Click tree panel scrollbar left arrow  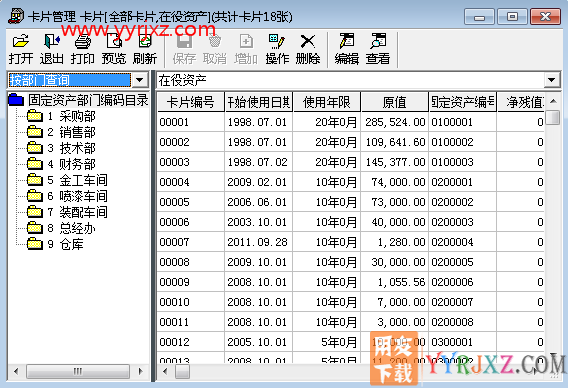tap(16, 371)
